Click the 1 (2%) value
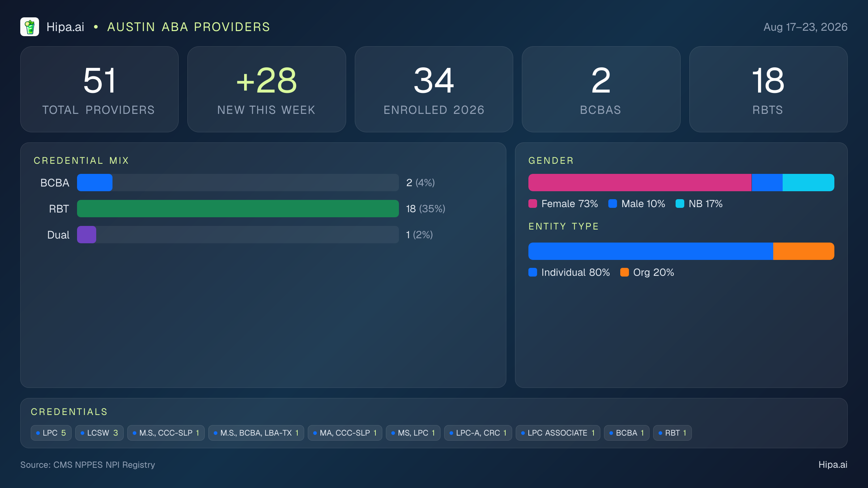 coord(419,235)
